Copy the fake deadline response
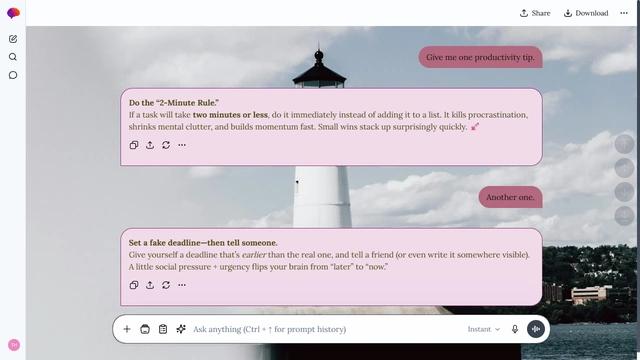The height and width of the screenshot is (360, 640). (x=134, y=285)
